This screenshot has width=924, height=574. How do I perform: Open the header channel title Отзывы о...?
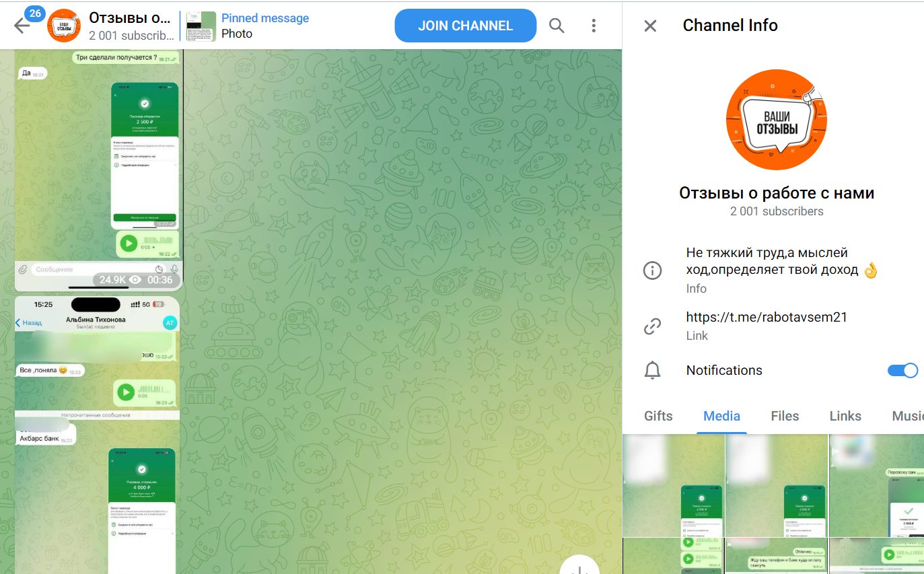[x=129, y=17]
